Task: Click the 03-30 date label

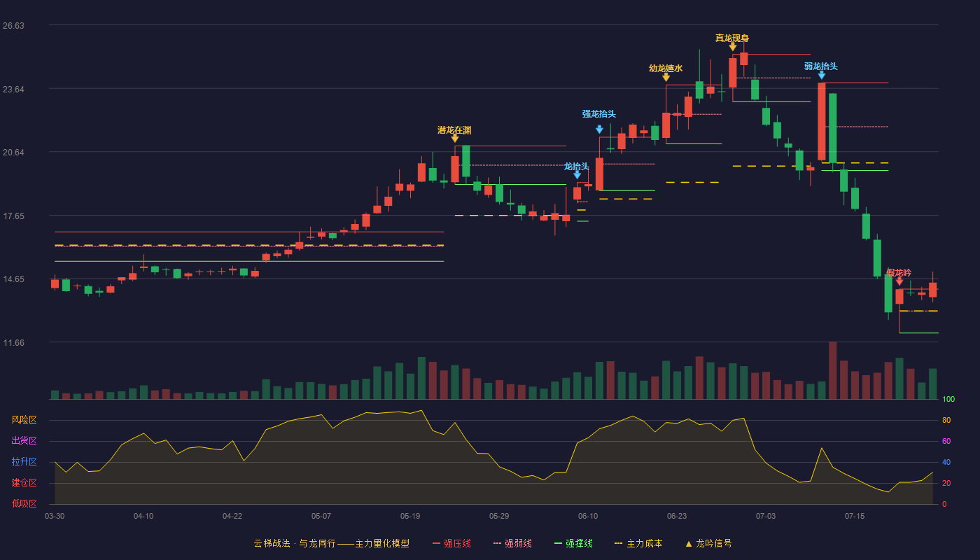Action: (55, 516)
